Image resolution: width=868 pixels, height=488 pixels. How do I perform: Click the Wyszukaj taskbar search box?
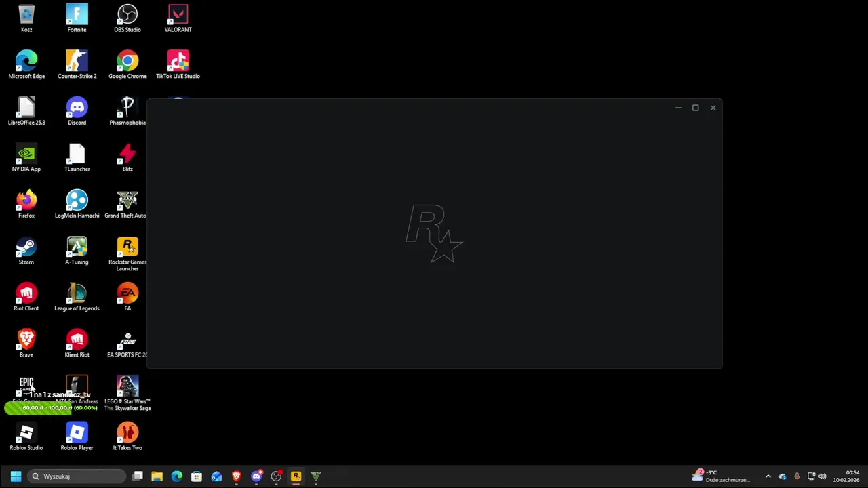(78, 476)
